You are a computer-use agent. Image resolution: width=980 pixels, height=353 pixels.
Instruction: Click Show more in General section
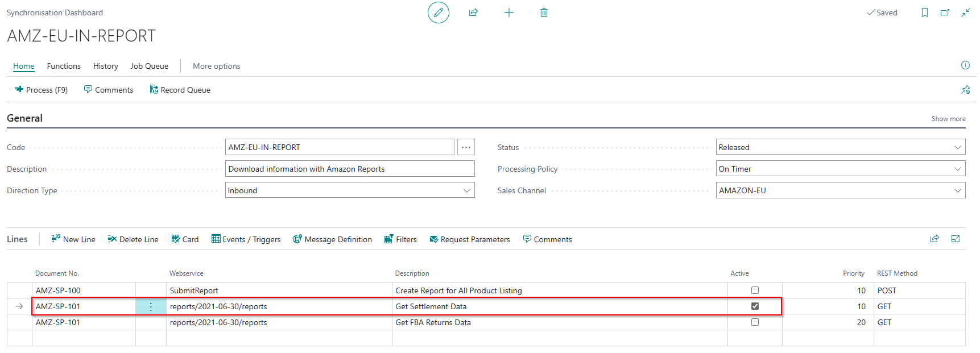point(948,119)
